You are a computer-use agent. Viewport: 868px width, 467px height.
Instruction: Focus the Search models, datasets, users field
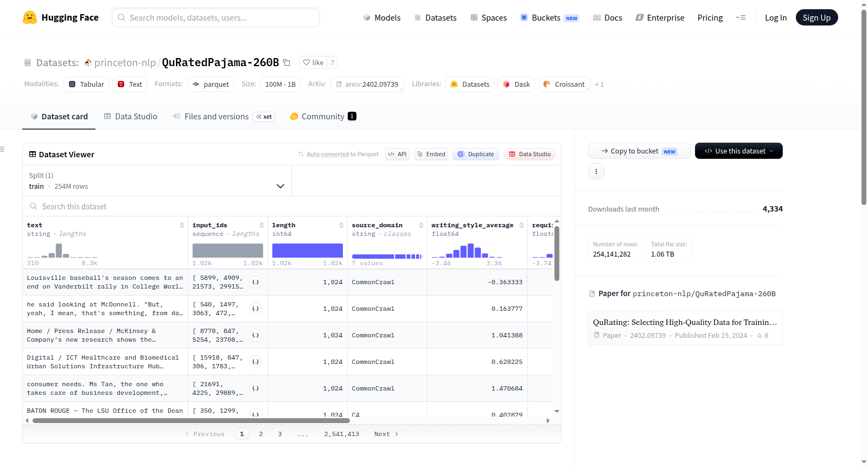[216, 17]
